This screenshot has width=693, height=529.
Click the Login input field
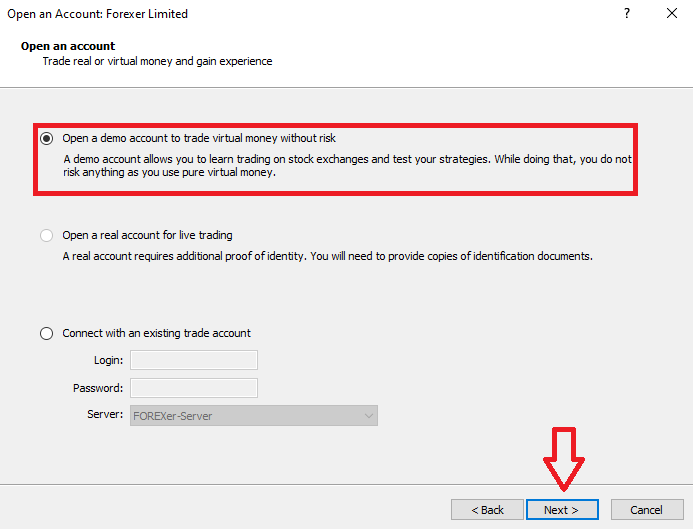193,360
